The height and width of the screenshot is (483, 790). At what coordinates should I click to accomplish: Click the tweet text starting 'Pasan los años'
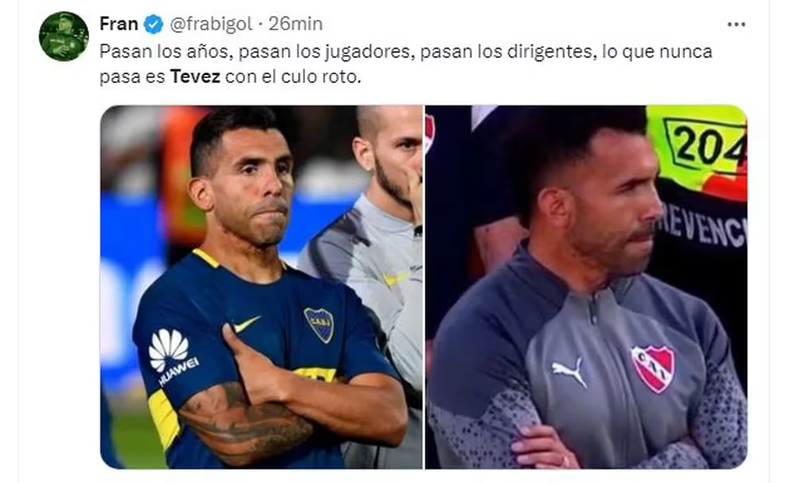[406, 64]
